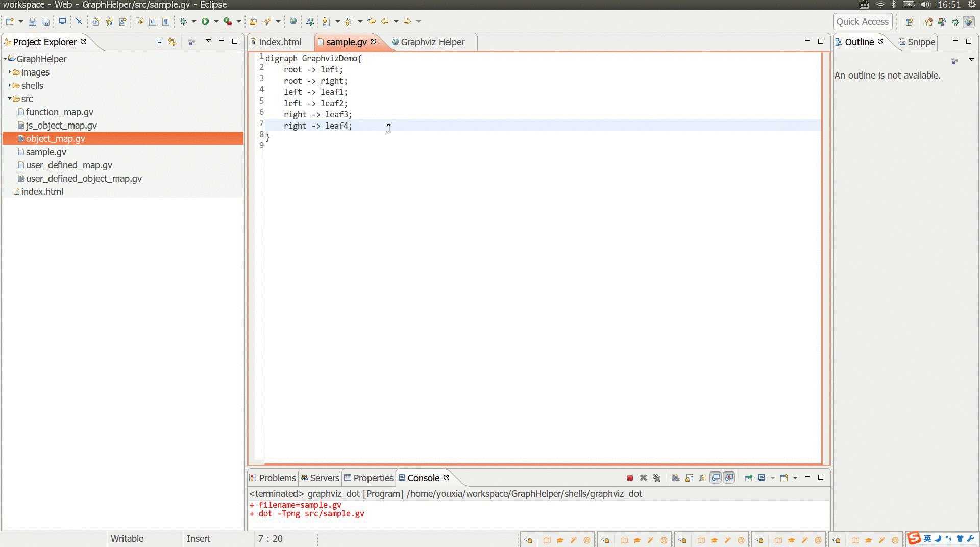Click Remove Launch in Console
This screenshot has height=547, width=980.
pos(643,478)
